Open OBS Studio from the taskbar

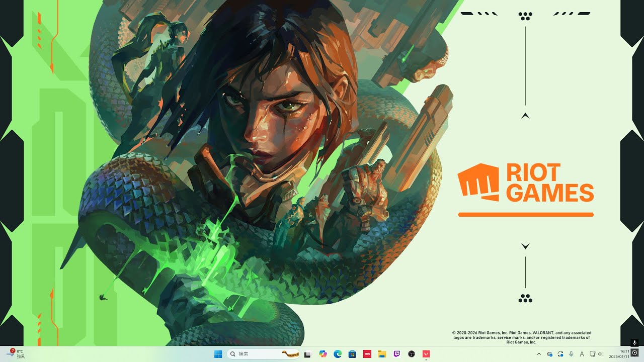tap(412, 354)
